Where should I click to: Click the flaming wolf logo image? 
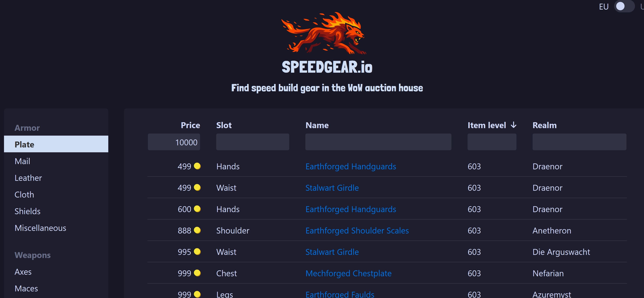point(324,33)
